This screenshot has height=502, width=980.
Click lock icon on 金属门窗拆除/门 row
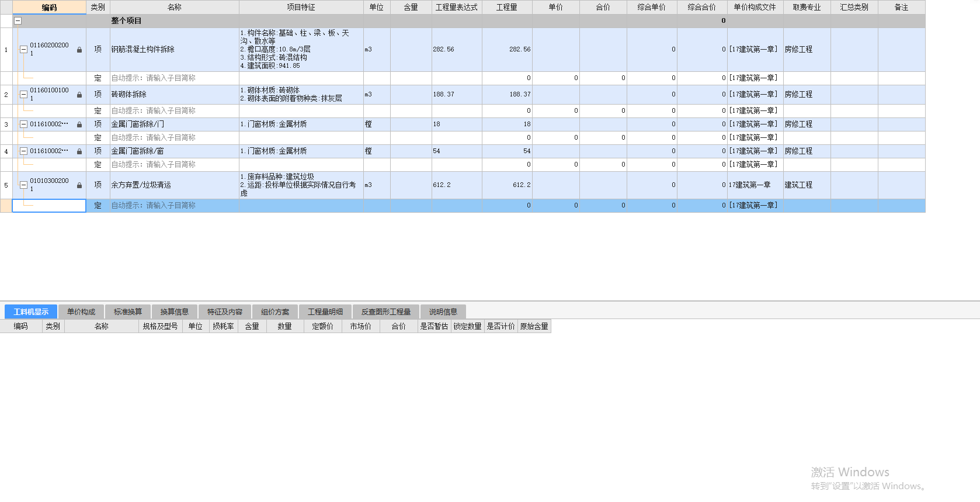[79, 124]
